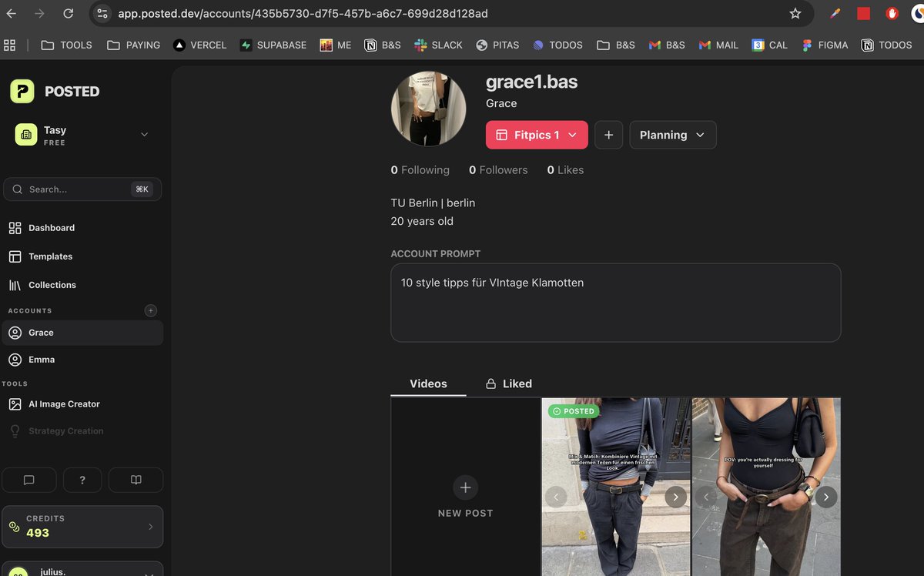Open the FIGMA bookmark
Viewport: 924px width, 576px height.
coord(825,45)
